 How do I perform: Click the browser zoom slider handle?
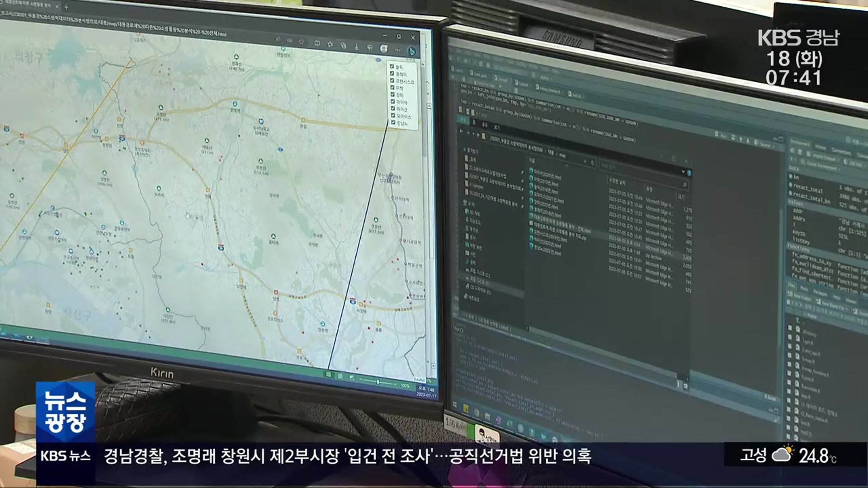(x=378, y=382)
